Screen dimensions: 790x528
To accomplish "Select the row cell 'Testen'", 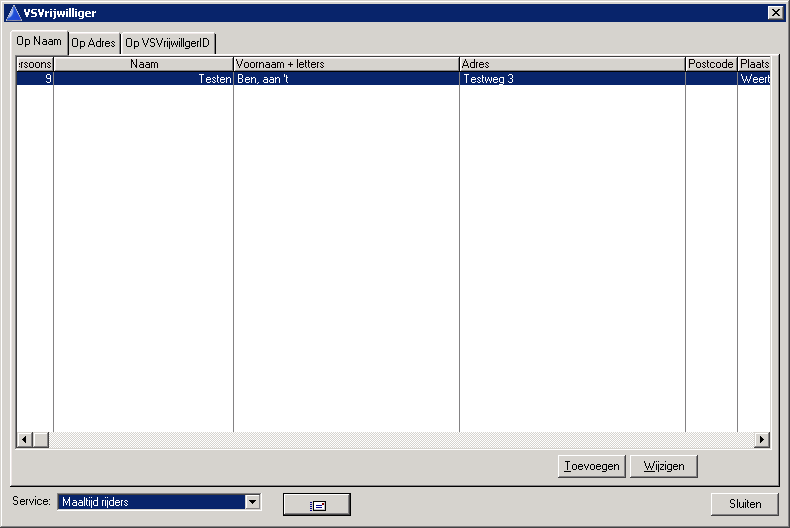I will pos(144,79).
